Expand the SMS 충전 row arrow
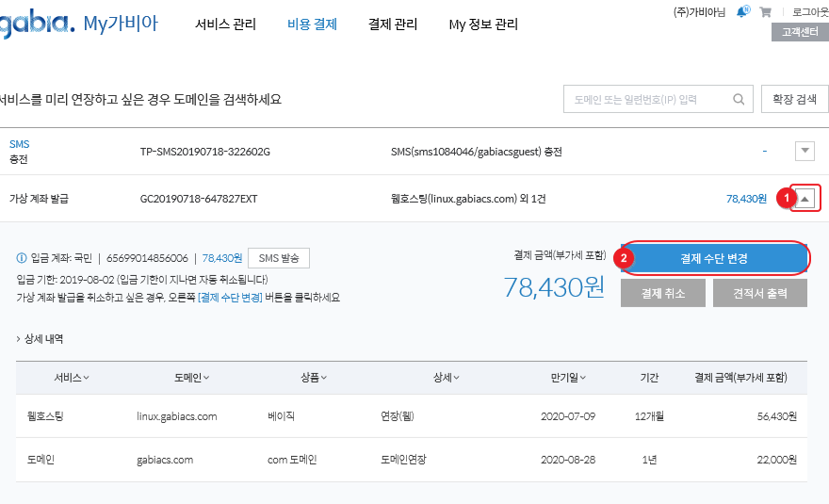 click(805, 152)
